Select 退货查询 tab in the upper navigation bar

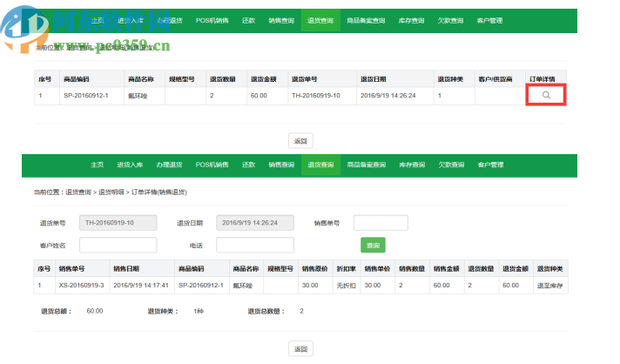(320, 21)
